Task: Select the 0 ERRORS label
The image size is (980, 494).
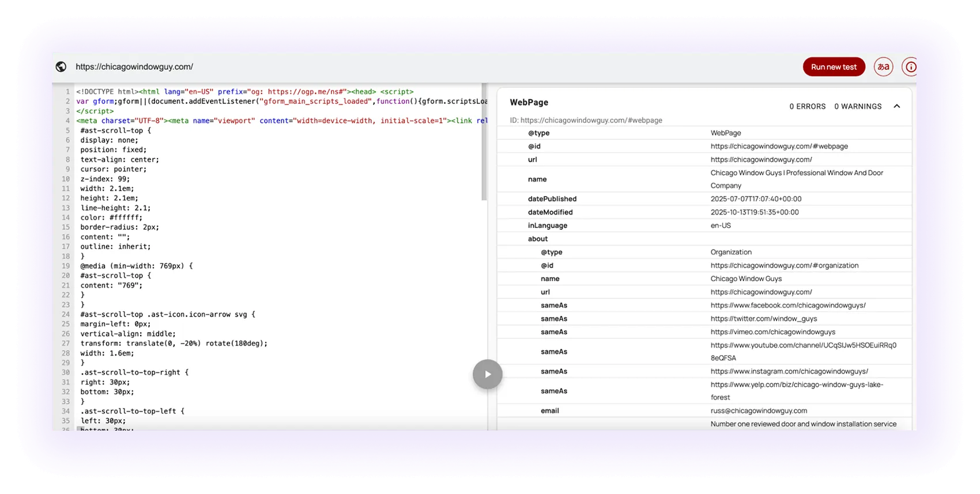Action: click(x=807, y=107)
